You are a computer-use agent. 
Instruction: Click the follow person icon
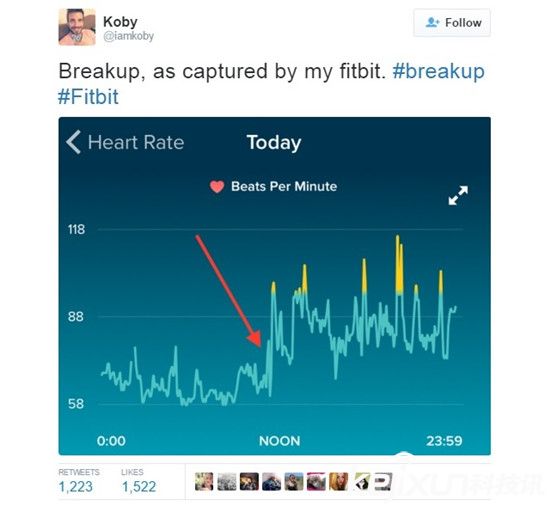(x=432, y=22)
